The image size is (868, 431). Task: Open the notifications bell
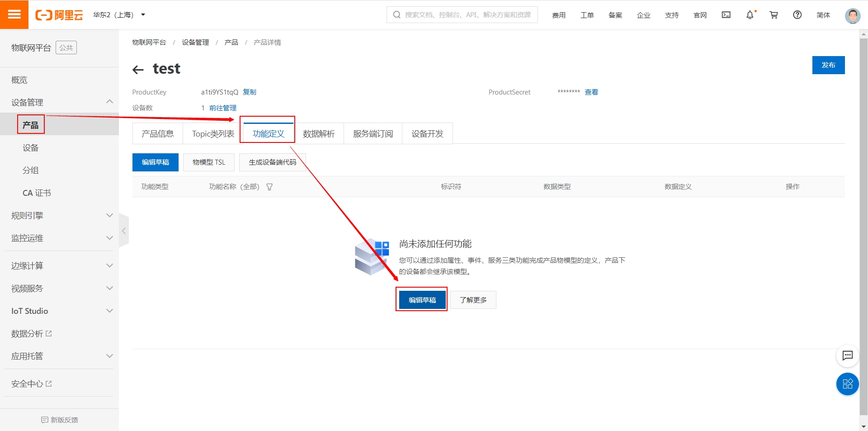click(x=750, y=14)
